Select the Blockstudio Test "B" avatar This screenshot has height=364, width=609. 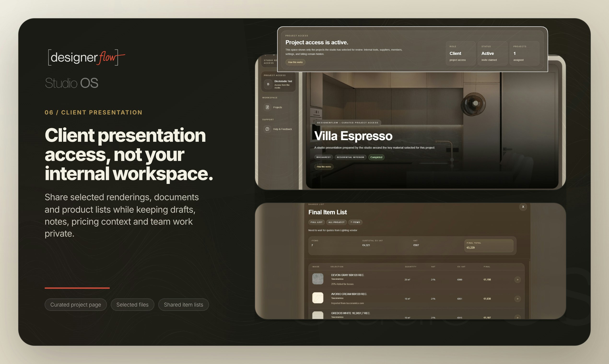268,84
